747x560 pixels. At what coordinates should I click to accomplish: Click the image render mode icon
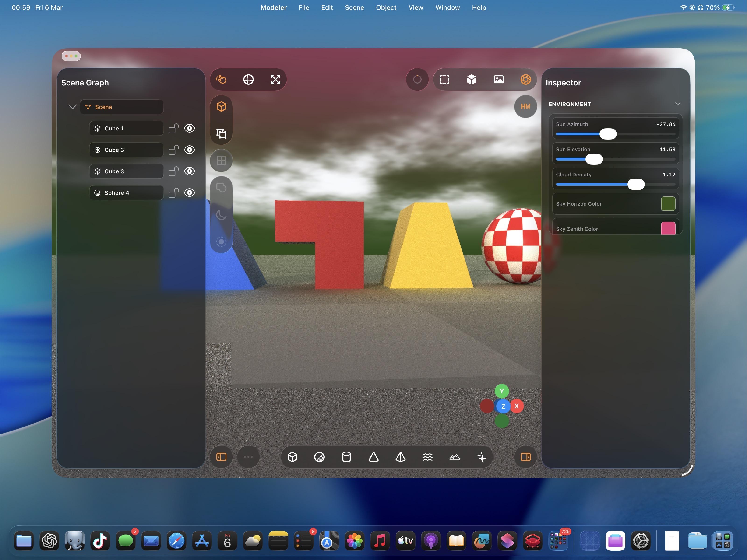(499, 80)
